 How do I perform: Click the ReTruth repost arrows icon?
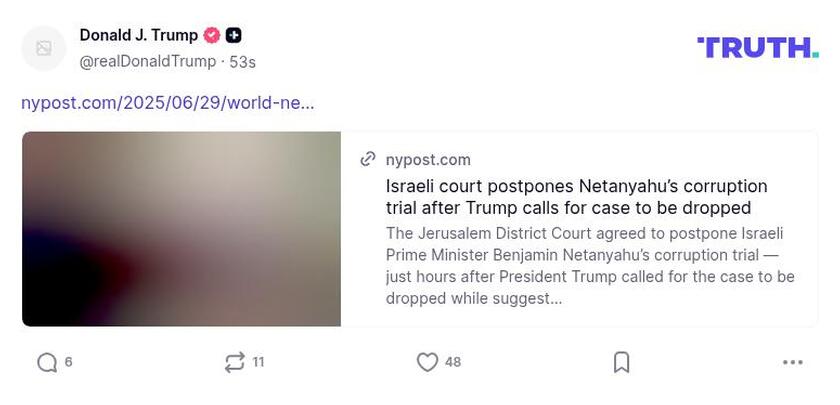[x=235, y=362]
